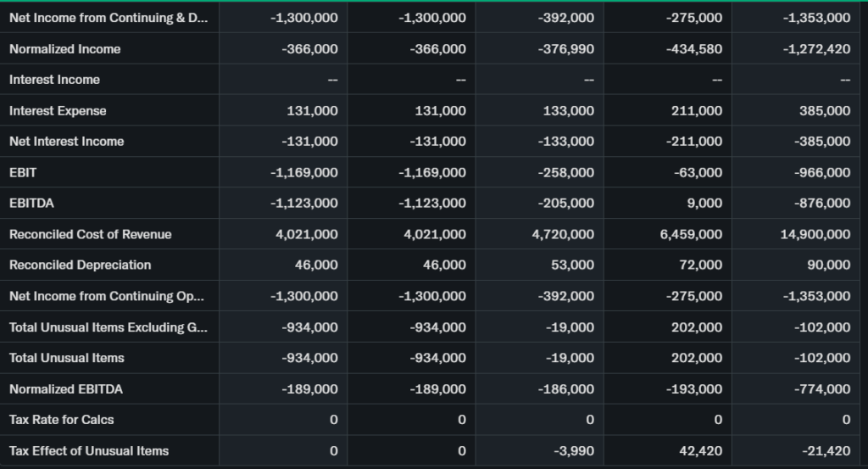868x469 pixels.
Task: Select the -3,990 tax effect cell
Action: pos(575,451)
